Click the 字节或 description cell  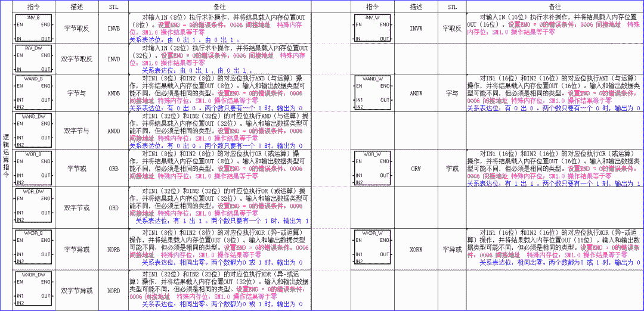(77, 168)
